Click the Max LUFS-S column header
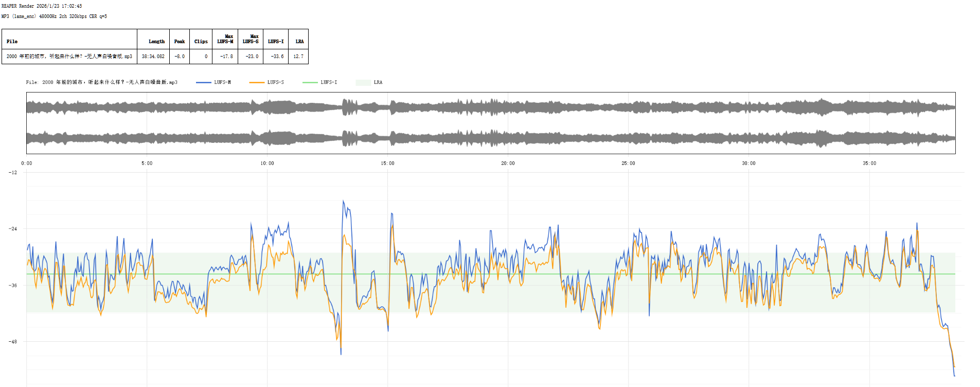The height and width of the screenshot is (387, 980). [251, 39]
